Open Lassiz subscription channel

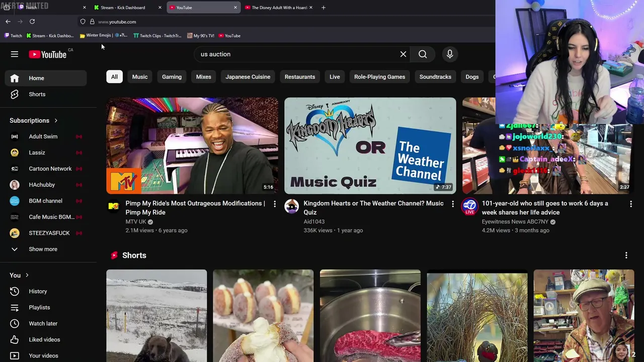[x=46, y=152]
